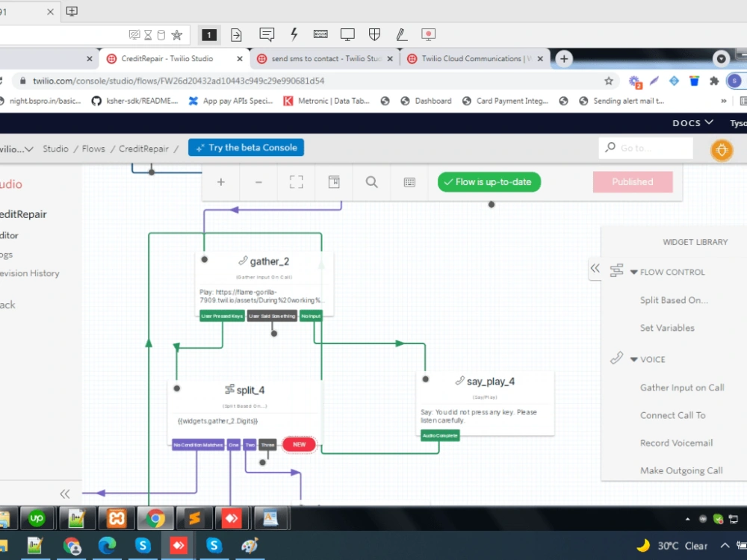747x560 pixels.
Task: Click the monitor icon in the top toolbar
Action: click(x=347, y=34)
